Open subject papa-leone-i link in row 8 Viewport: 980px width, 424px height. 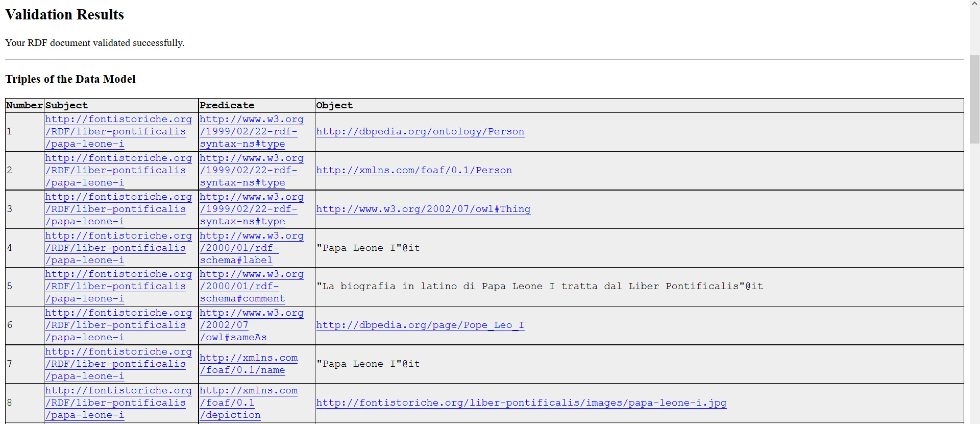[118, 403]
